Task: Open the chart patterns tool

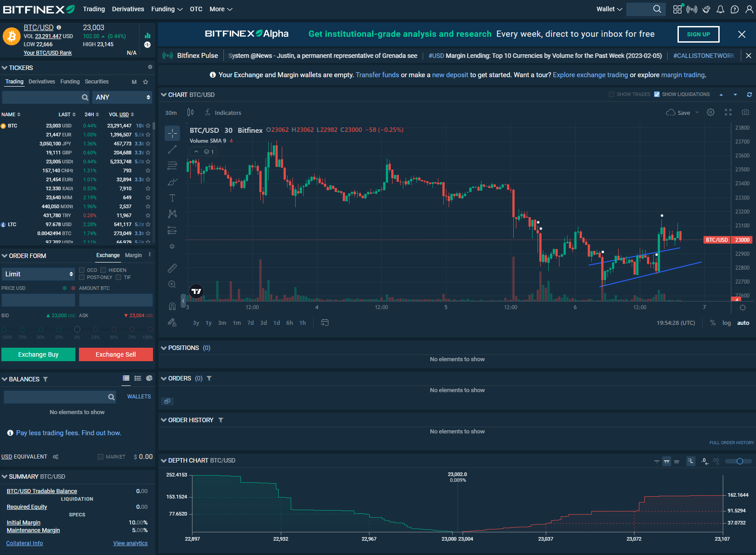Action: tap(172, 214)
